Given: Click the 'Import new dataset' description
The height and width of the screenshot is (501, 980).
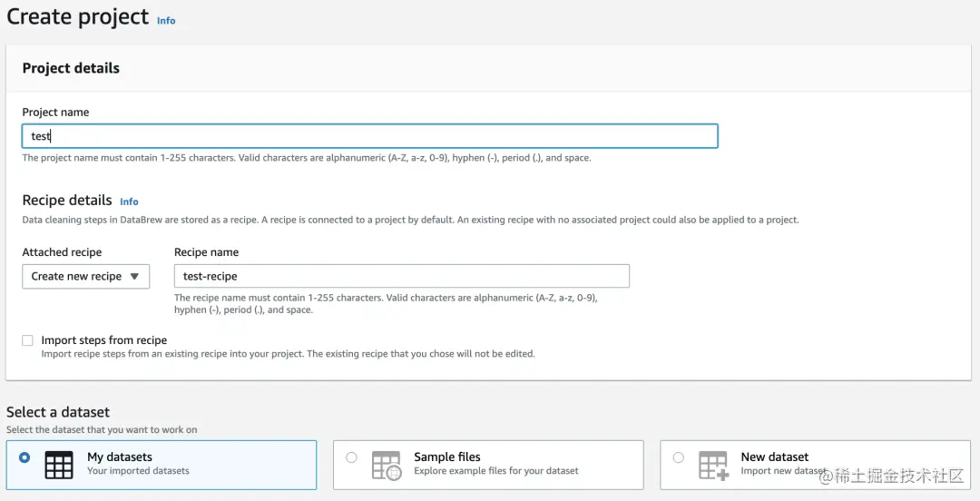Looking at the screenshot, I should coord(784,470).
